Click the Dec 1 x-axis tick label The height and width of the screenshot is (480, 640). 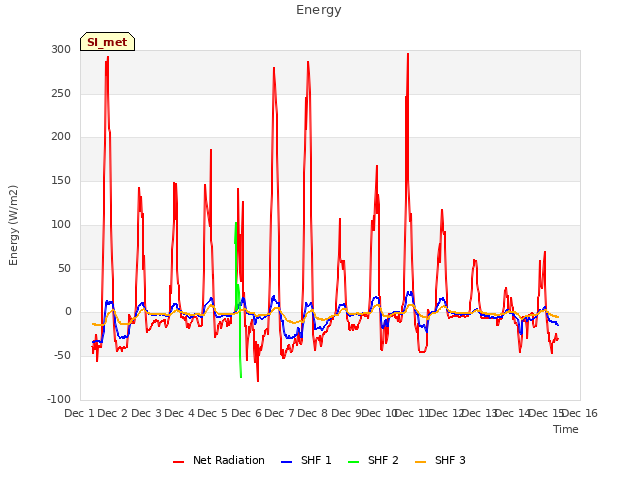coord(80,413)
